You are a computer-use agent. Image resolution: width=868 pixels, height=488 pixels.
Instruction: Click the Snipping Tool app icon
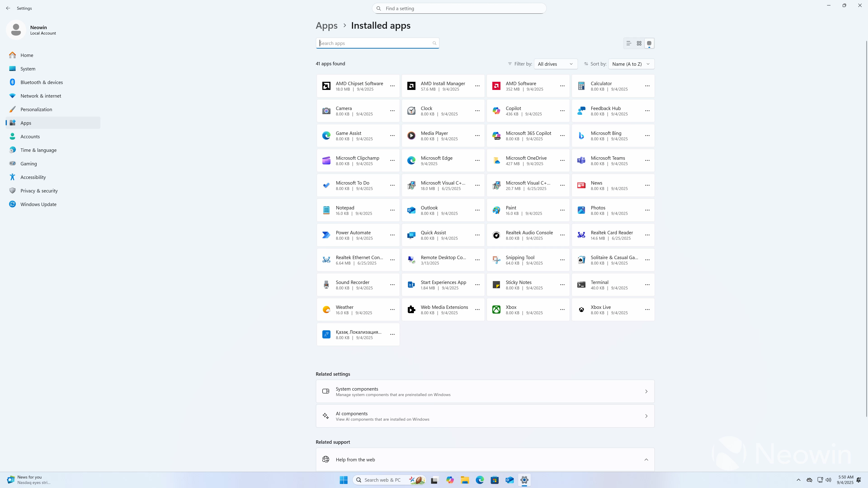point(496,260)
